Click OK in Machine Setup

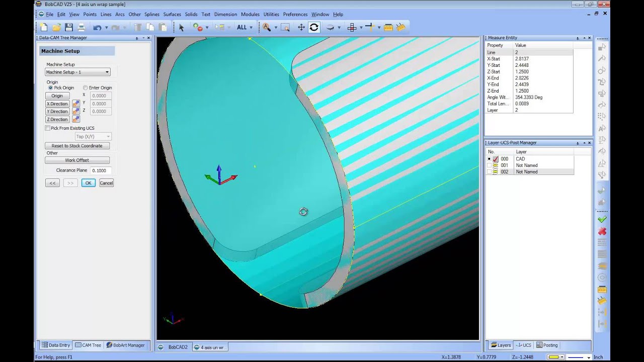point(88,183)
